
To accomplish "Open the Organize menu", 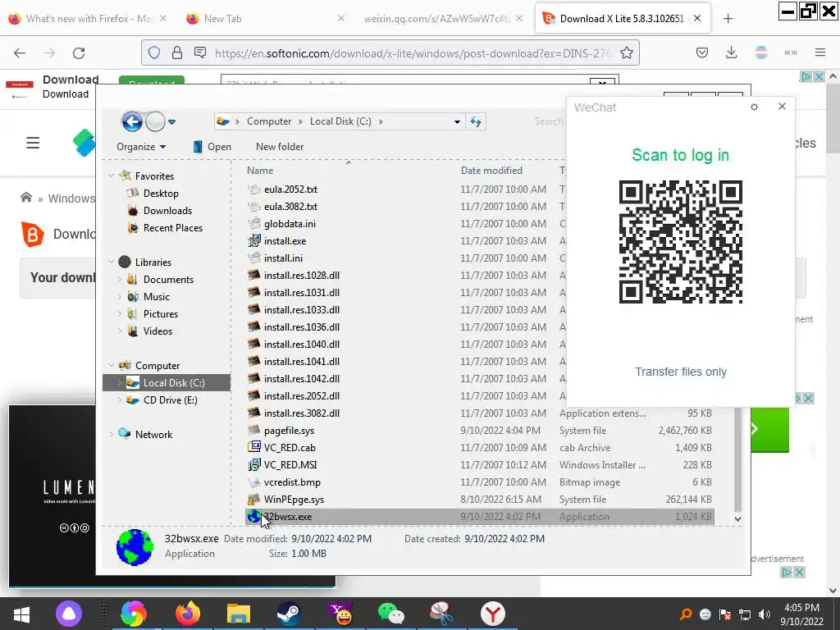I will [141, 147].
